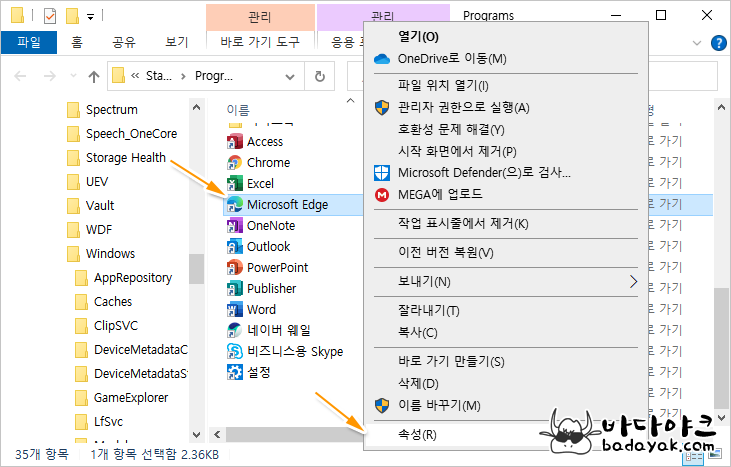This screenshot has width=731, height=467.
Task: Choose OneDrive로 이동(M)
Action: click(506, 59)
